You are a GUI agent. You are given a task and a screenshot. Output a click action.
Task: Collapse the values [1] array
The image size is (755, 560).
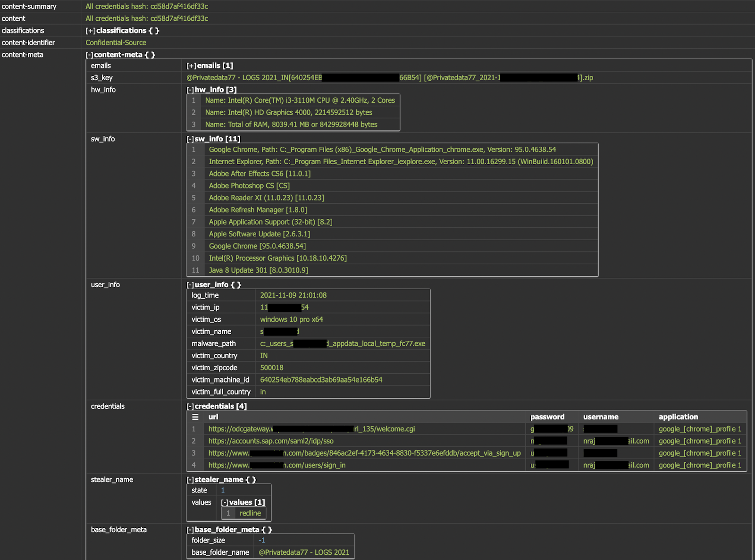[225, 503]
